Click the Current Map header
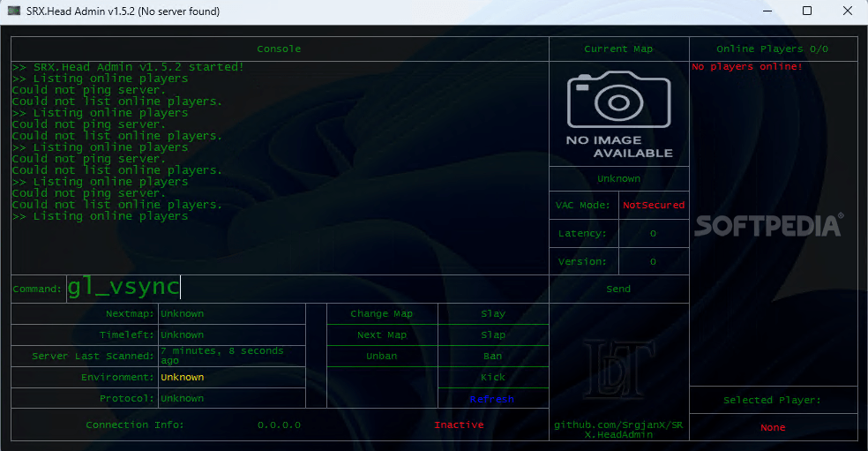 point(618,49)
